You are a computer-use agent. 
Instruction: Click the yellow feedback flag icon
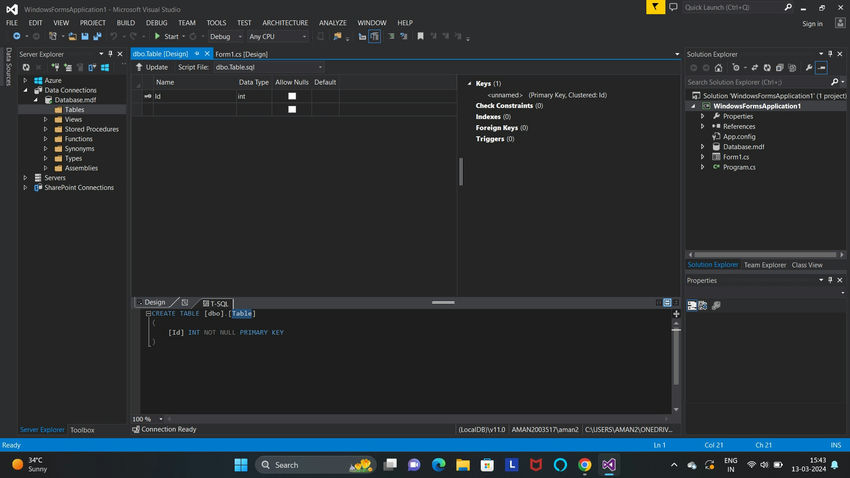click(653, 7)
